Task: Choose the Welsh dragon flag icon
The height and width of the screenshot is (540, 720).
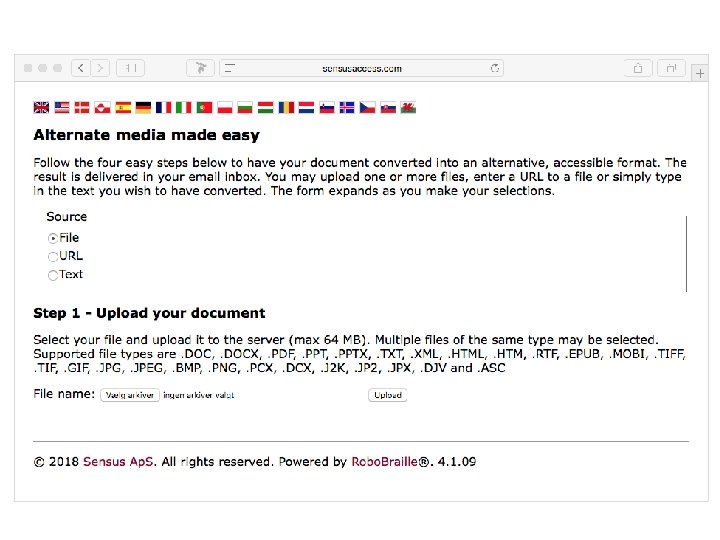Action: 408,107
